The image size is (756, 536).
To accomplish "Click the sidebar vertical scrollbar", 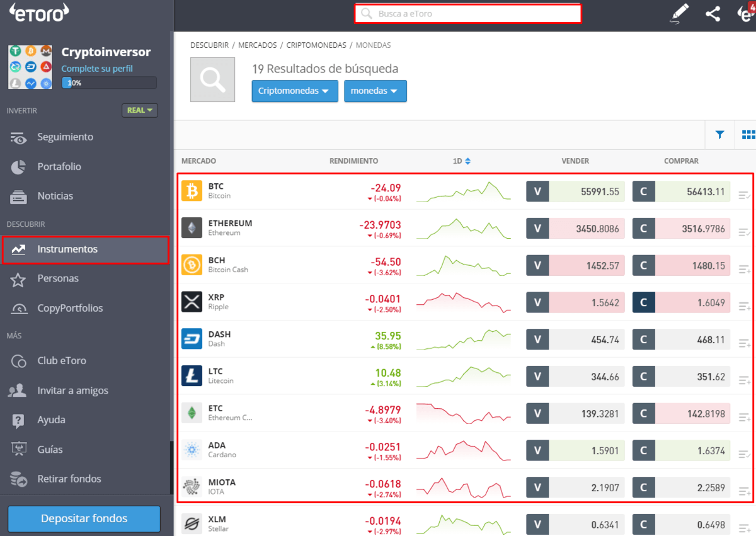I will 171,467.
